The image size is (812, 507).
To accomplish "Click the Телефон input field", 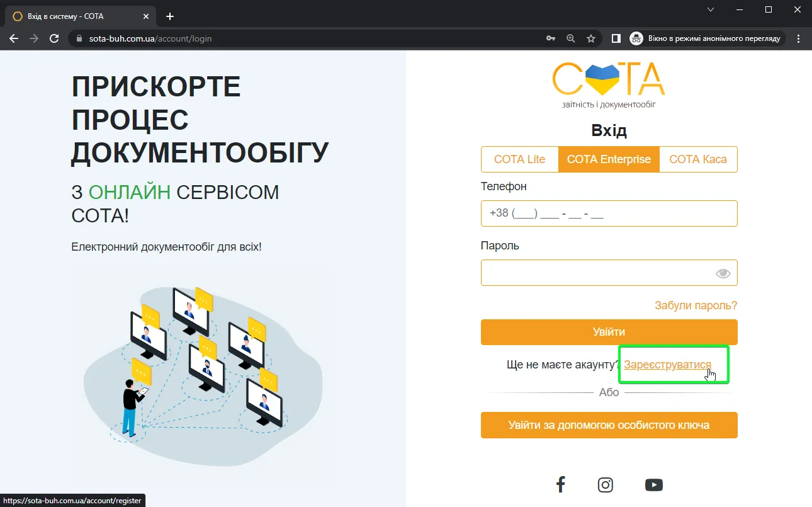I will click(609, 214).
